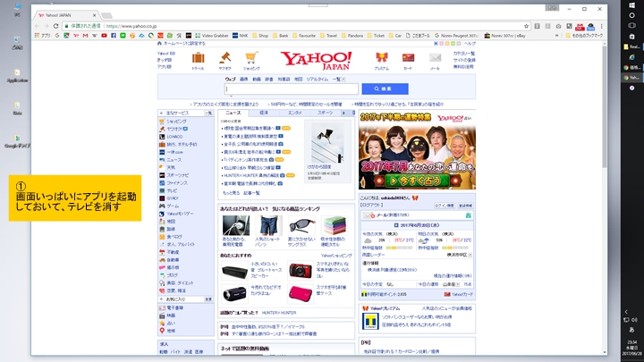This screenshot has height=362, width=644.
Task: Open the トラベル briefcase icon
Action: click(x=198, y=58)
